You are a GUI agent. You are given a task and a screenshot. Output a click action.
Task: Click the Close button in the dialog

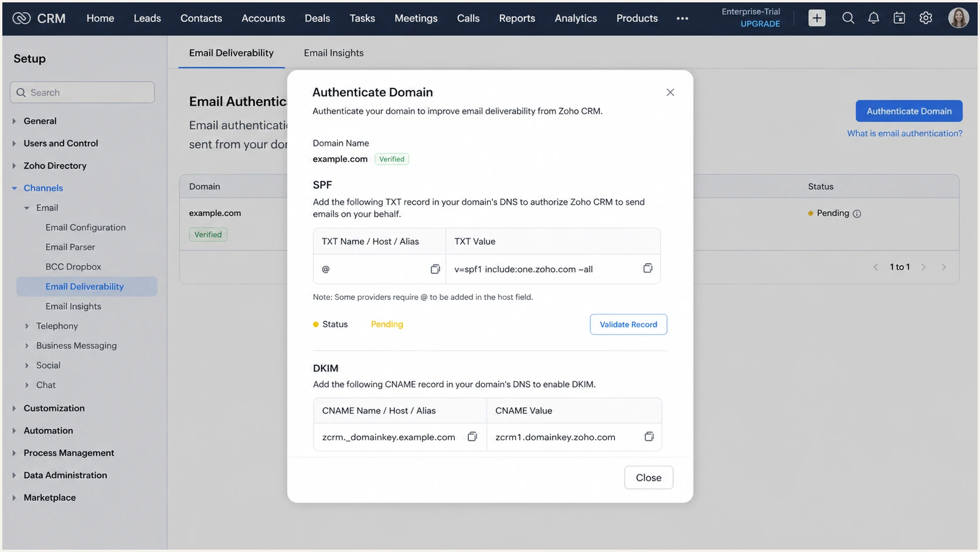648,478
